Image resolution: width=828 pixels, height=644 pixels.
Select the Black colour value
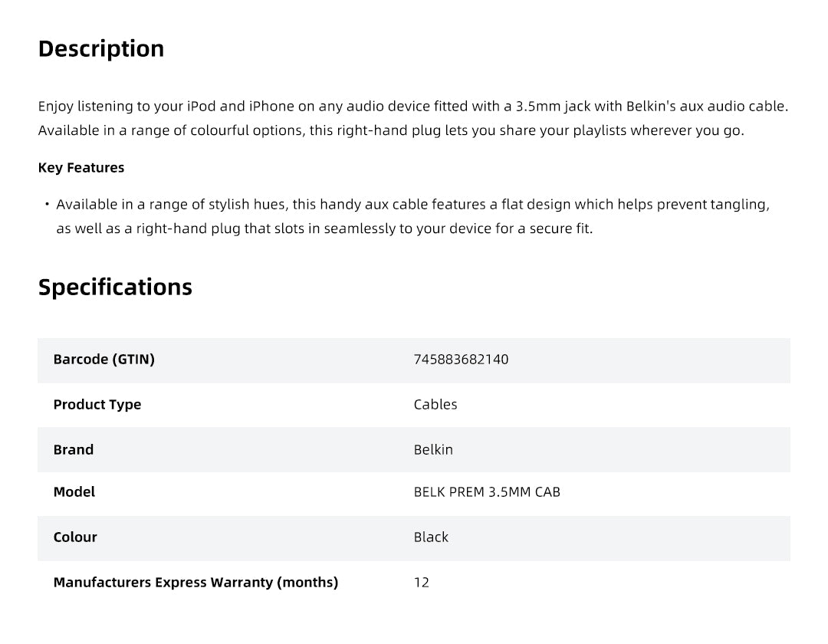click(431, 537)
